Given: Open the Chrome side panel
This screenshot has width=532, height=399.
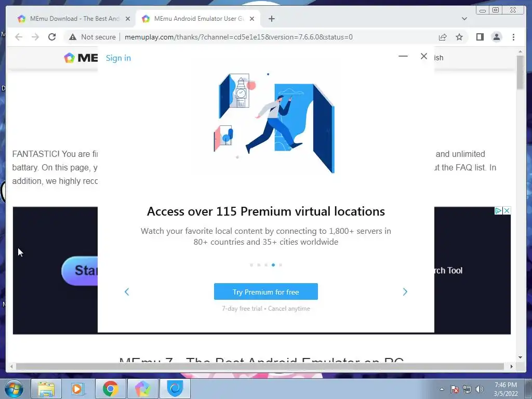Looking at the screenshot, I should (480, 37).
